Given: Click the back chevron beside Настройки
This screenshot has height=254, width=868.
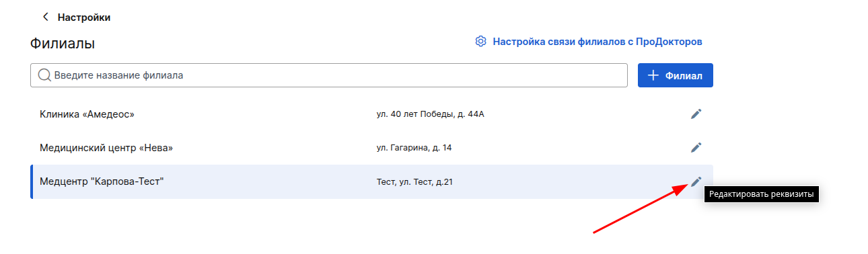Looking at the screenshot, I should 45,17.
